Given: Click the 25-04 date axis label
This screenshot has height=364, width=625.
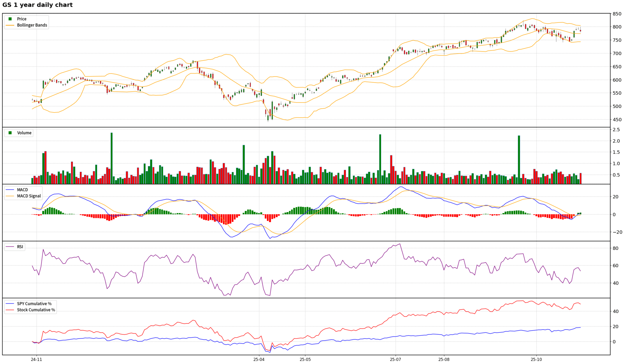Looking at the screenshot, I should [x=259, y=359].
